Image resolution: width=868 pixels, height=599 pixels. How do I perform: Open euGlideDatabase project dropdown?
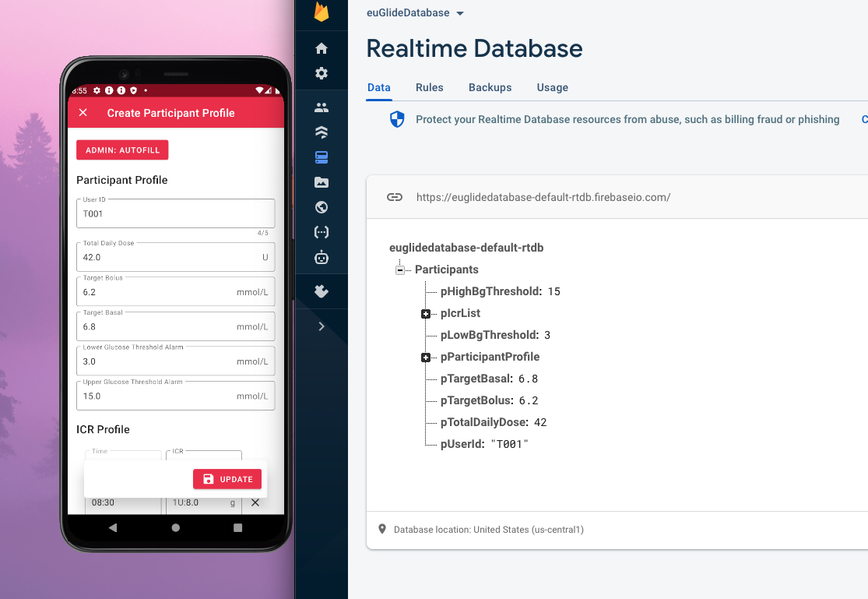click(415, 12)
